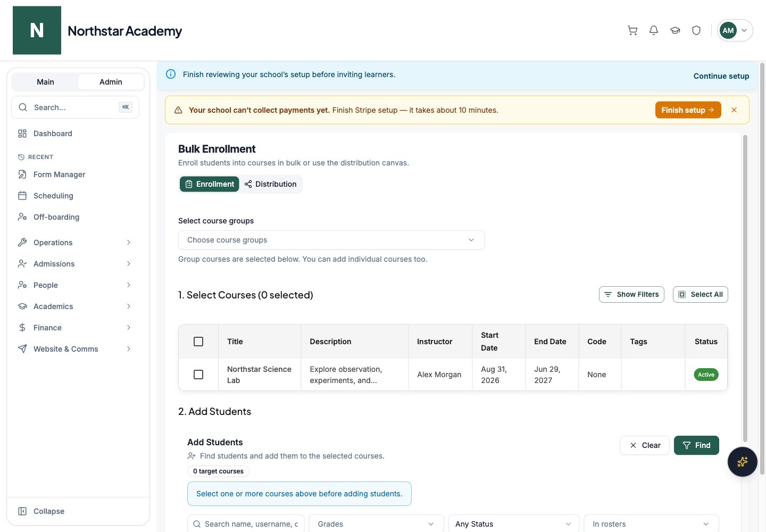Dismiss the Stripe payments warning

734,110
